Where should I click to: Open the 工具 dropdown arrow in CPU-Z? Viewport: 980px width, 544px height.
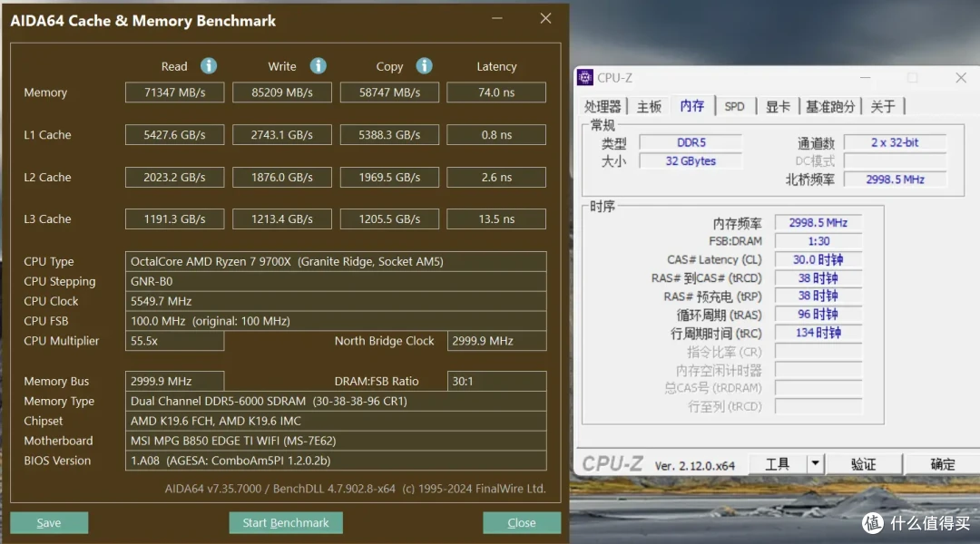coord(815,464)
